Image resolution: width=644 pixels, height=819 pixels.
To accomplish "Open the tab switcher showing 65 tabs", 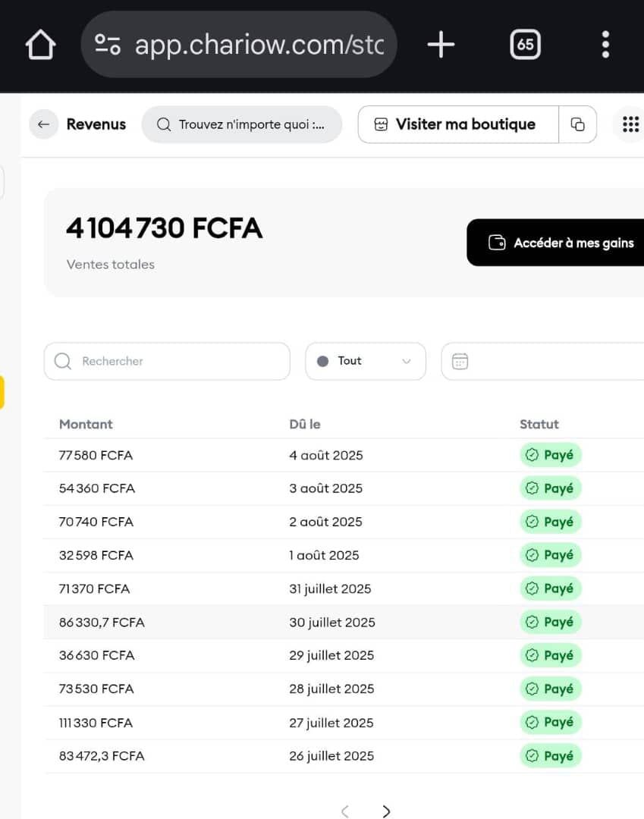I will 525,45.
